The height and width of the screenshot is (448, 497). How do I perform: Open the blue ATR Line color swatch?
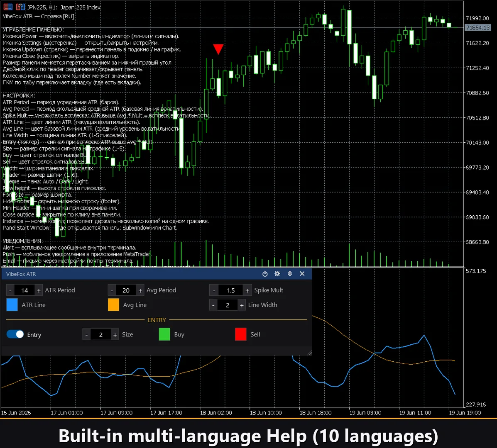tap(12, 305)
